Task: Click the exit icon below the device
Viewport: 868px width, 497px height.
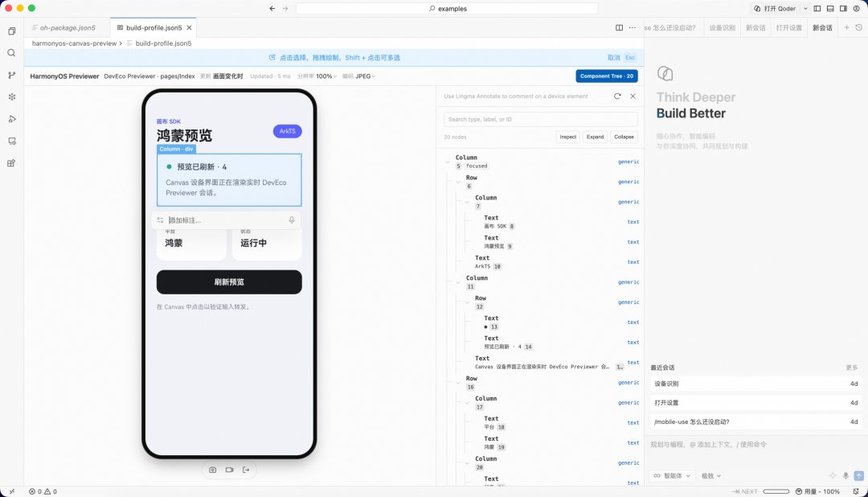Action: (x=247, y=470)
